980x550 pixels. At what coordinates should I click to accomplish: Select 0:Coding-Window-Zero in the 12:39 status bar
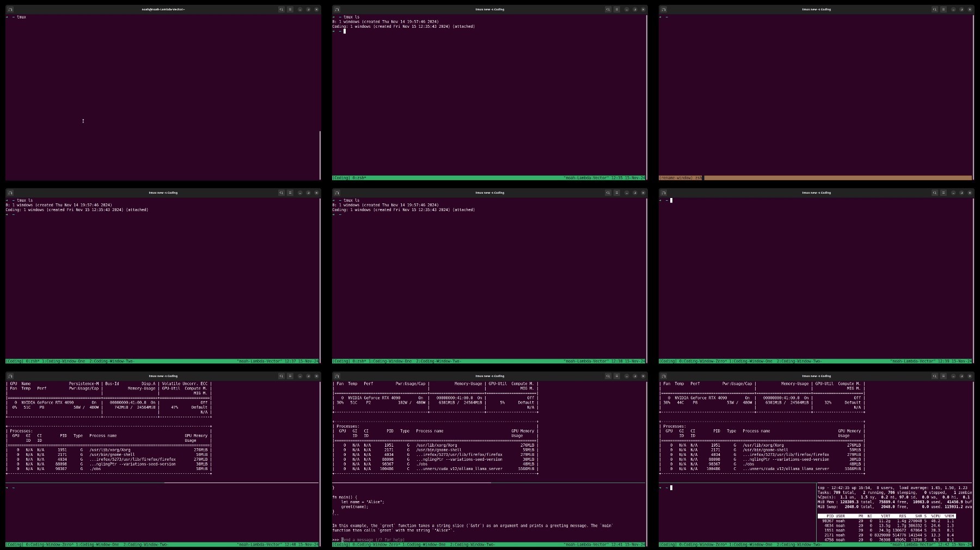coord(703,361)
